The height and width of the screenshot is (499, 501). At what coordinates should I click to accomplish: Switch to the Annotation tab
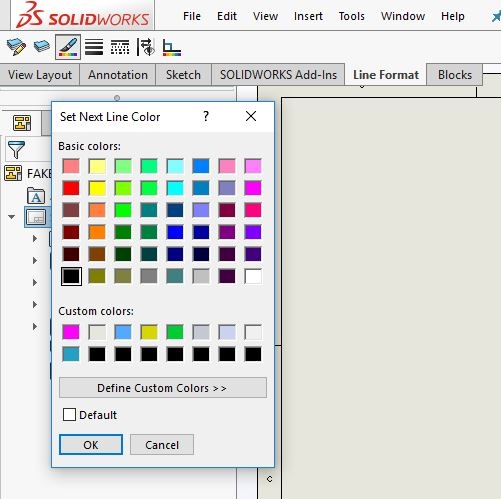pyautogui.click(x=118, y=75)
